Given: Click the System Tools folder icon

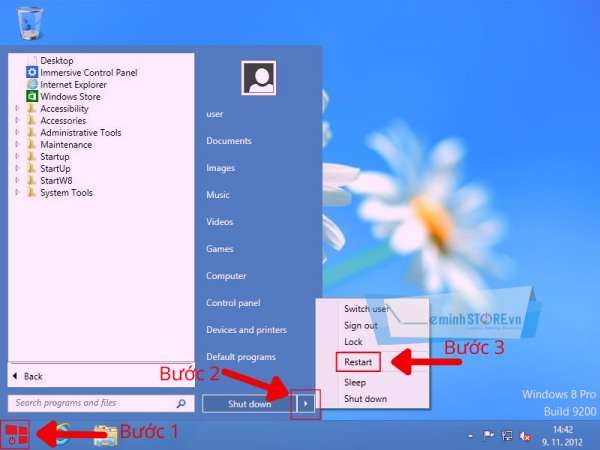Looking at the screenshot, I should [32, 192].
